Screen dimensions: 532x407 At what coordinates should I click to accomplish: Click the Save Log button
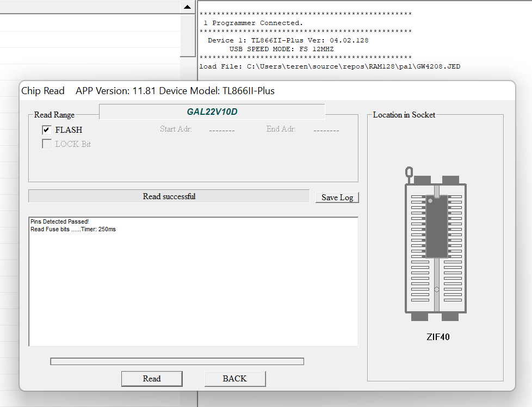click(337, 197)
